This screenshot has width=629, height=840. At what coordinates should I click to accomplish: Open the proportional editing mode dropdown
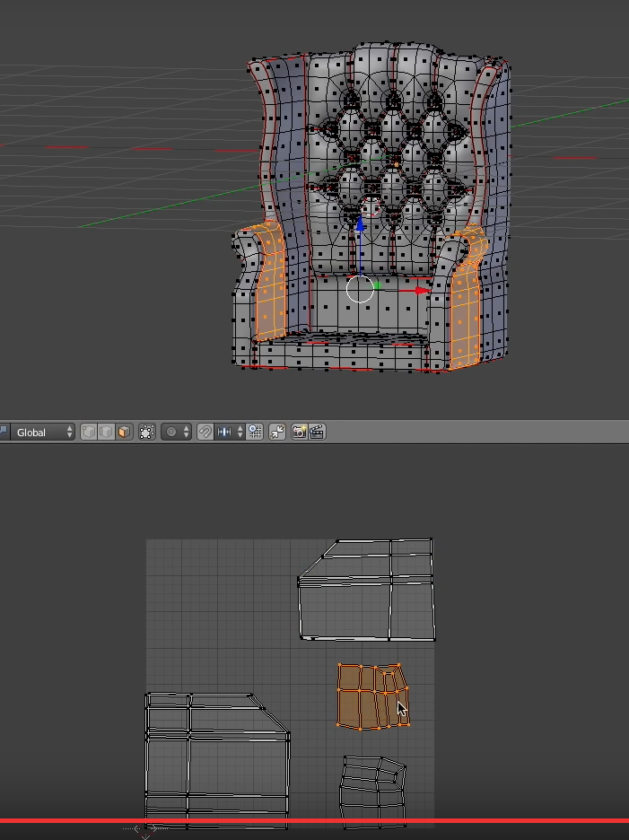click(x=176, y=433)
